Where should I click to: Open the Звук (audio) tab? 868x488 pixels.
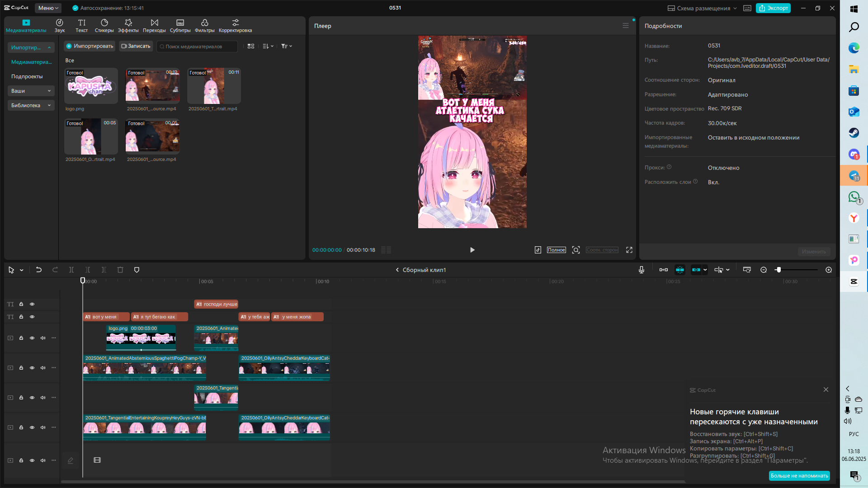tap(60, 25)
